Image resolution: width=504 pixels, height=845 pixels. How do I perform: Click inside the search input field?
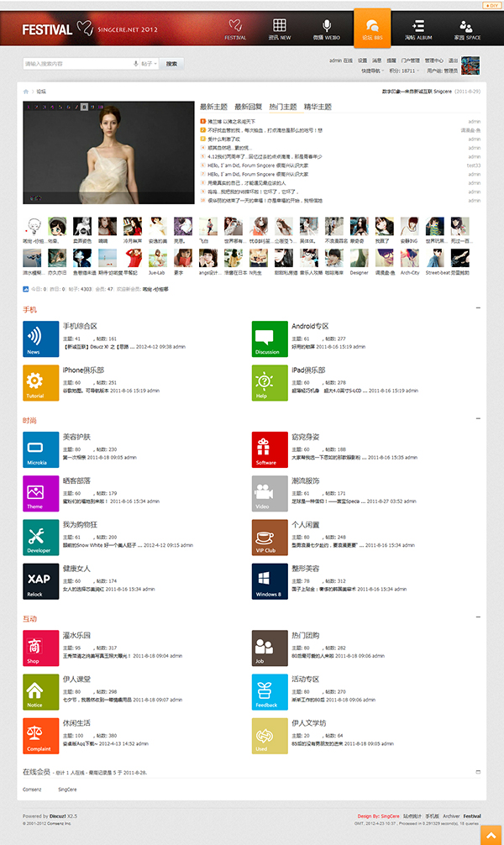point(78,64)
